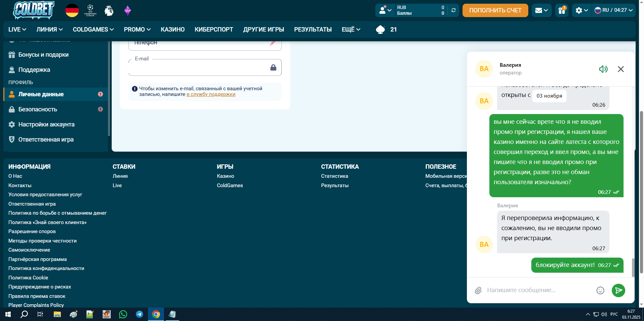The height and width of the screenshot is (321, 644).
Task: Close the support chat window
Action: pyautogui.click(x=621, y=69)
